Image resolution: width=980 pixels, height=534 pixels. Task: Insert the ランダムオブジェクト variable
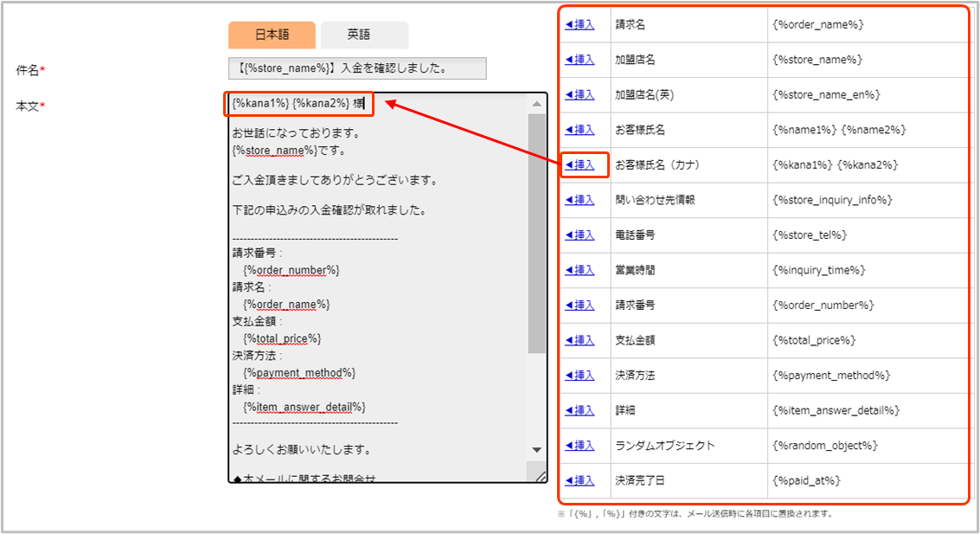click(x=580, y=445)
